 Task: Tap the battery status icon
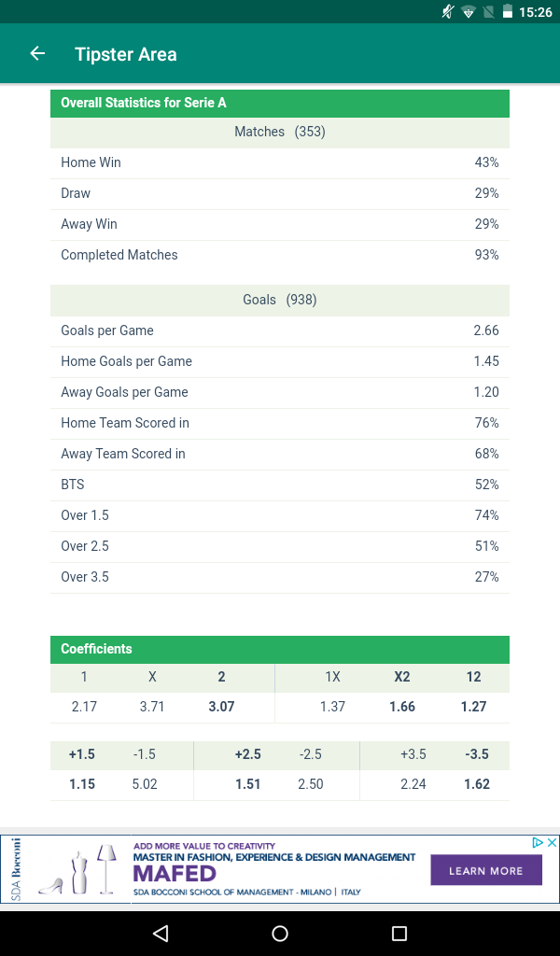[507, 11]
